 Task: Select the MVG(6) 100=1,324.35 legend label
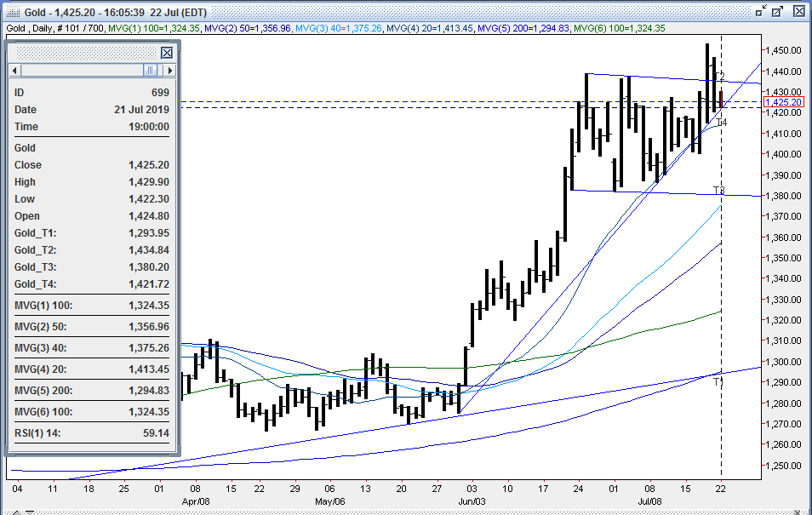pyautogui.click(x=620, y=28)
